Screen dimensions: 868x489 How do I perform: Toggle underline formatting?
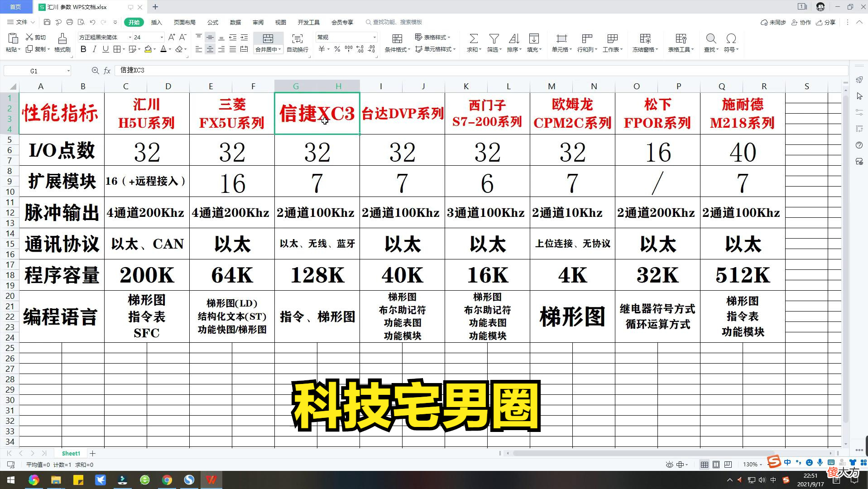point(106,49)
